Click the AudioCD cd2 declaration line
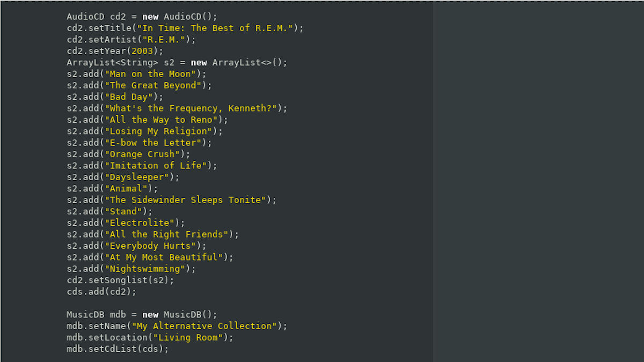This screenshot has width=644, height=362. click(x=142, y=17)
